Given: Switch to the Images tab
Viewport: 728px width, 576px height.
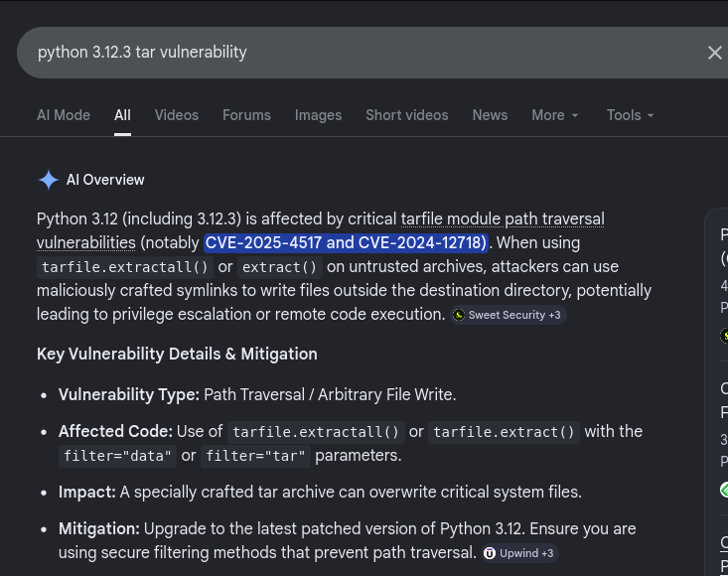Looking at the screenshot, I should tap(318, 115).
